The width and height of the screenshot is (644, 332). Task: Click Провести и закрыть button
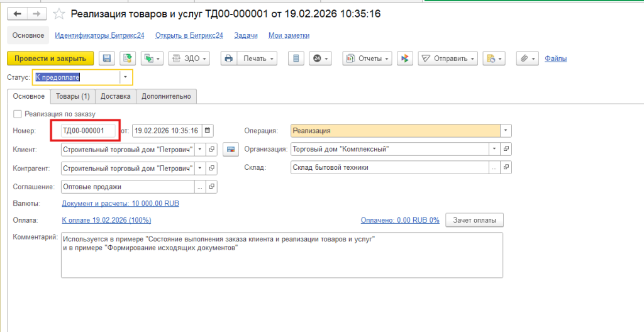pos(50,58)
